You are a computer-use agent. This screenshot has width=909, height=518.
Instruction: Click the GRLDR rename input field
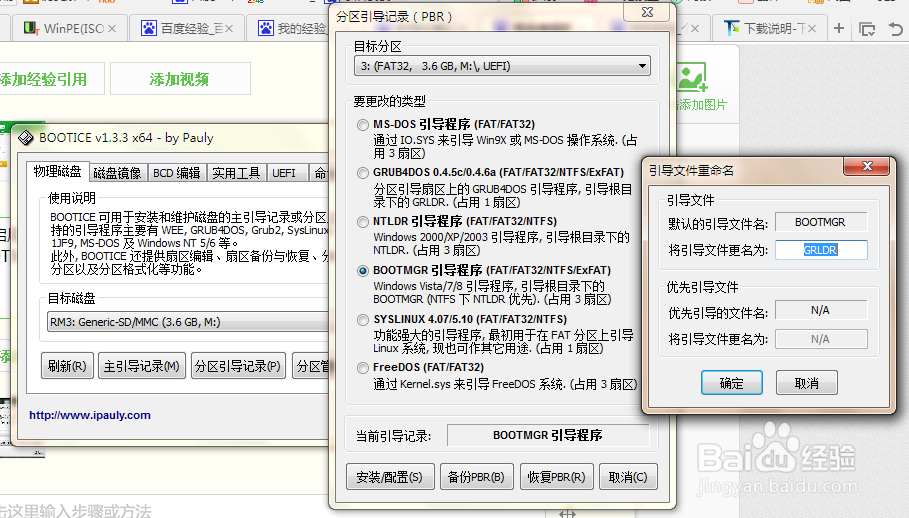(821, 250)
